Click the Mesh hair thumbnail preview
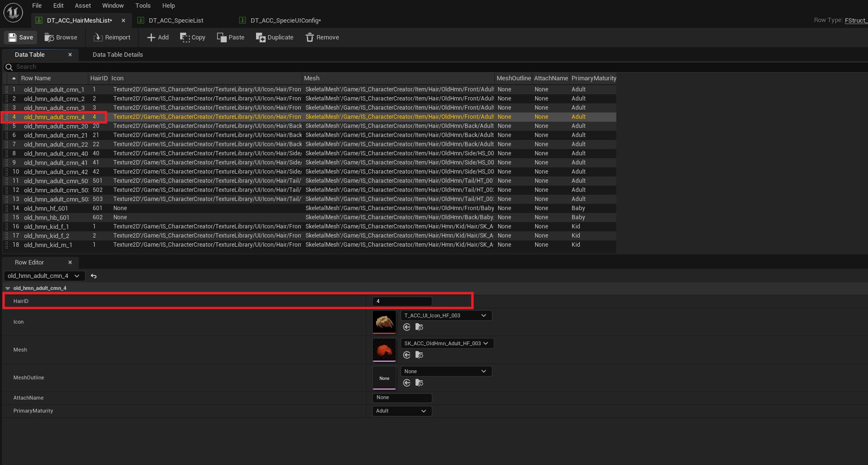Screen dimensions: 868x465 [x=384, y=350]
